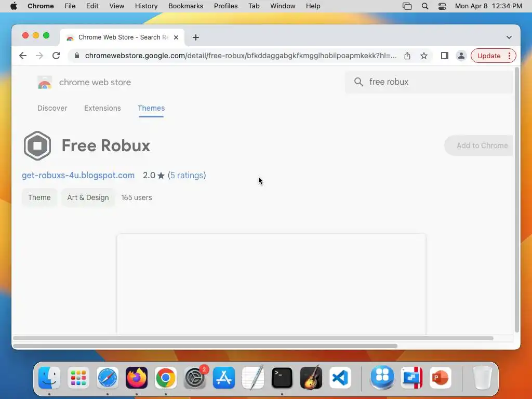532x399 pixels.
Task: Click the Free Robux theme icon
Action: [37, 145]
